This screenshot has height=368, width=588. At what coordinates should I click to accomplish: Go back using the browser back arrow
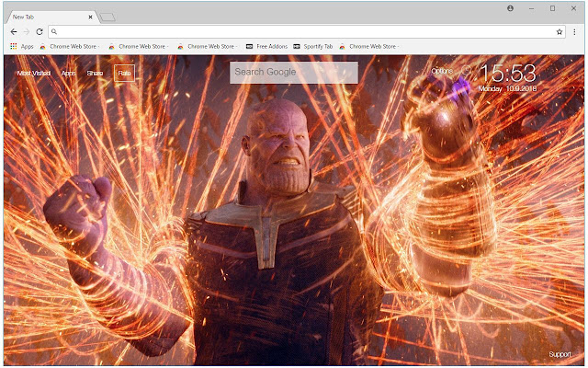click(14, 32)
